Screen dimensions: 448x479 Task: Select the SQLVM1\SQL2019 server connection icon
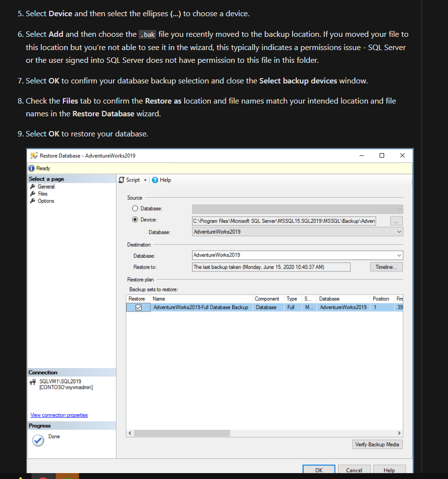click(32, 381)
